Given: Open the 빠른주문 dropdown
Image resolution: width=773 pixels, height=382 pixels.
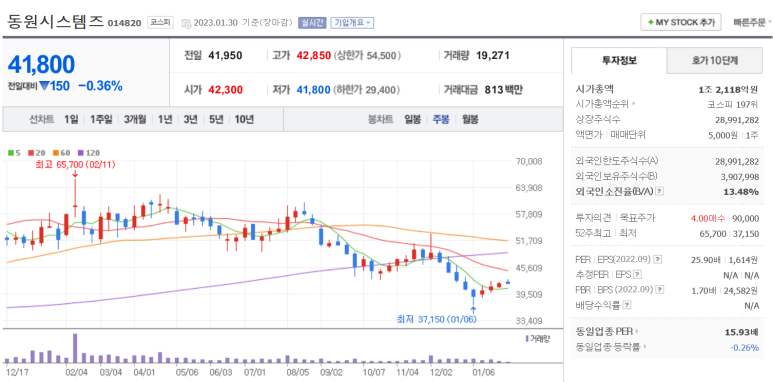Looking at the screenshot, I should (x=752, y=23).
